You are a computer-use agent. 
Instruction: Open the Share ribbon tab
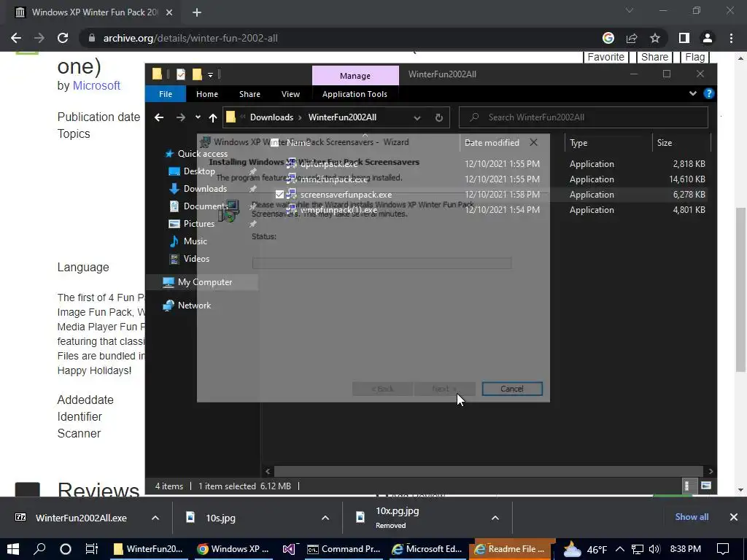[249, 94]
